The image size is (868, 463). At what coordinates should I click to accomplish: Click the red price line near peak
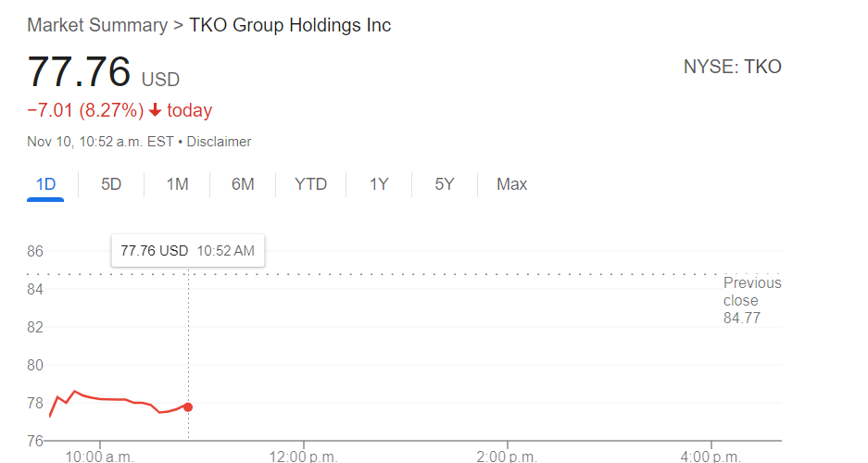pyautogui.click(x=75, y=392)
